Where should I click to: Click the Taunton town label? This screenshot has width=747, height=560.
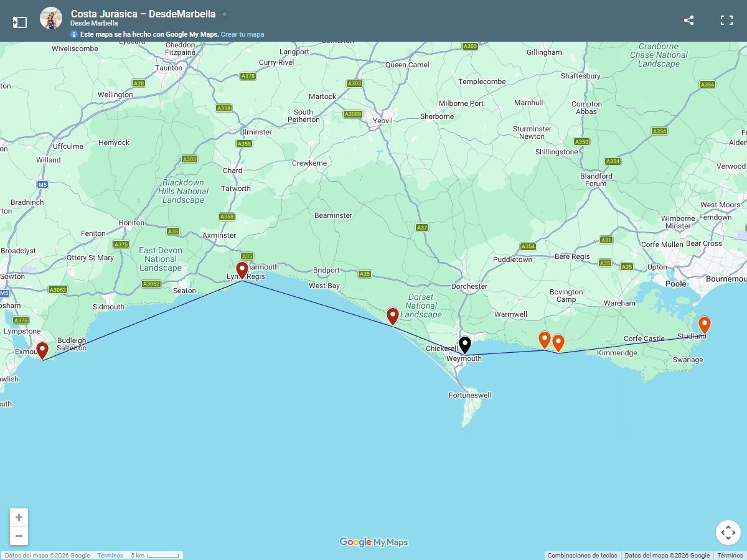[169, 68]
